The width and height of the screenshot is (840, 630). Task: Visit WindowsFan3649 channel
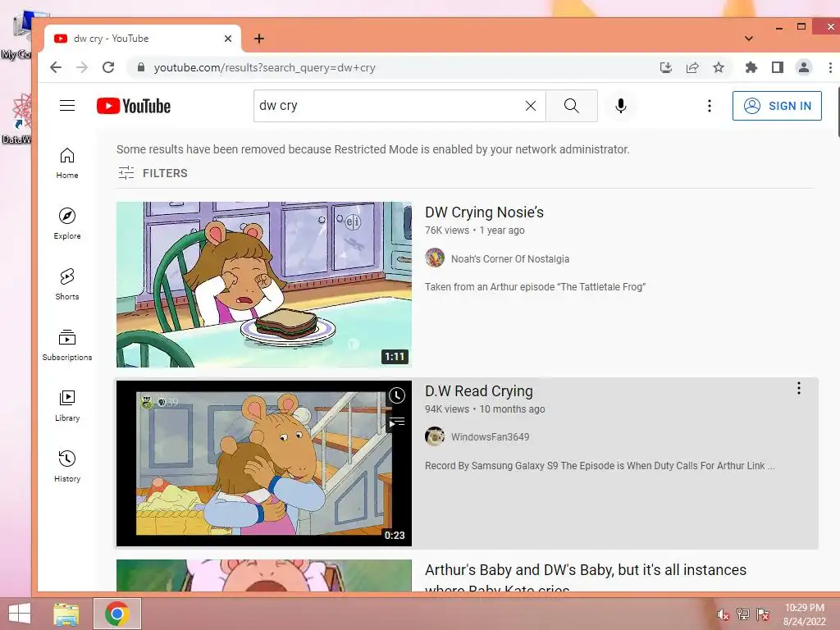491,436
